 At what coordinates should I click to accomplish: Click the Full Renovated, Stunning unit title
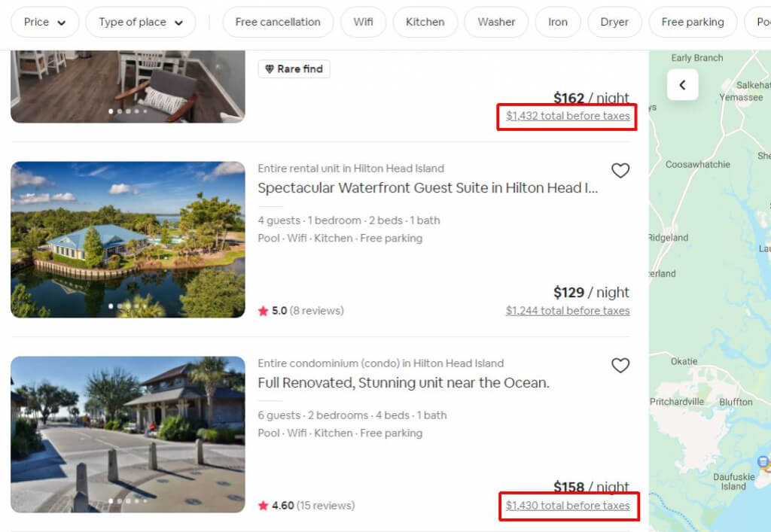404,383
